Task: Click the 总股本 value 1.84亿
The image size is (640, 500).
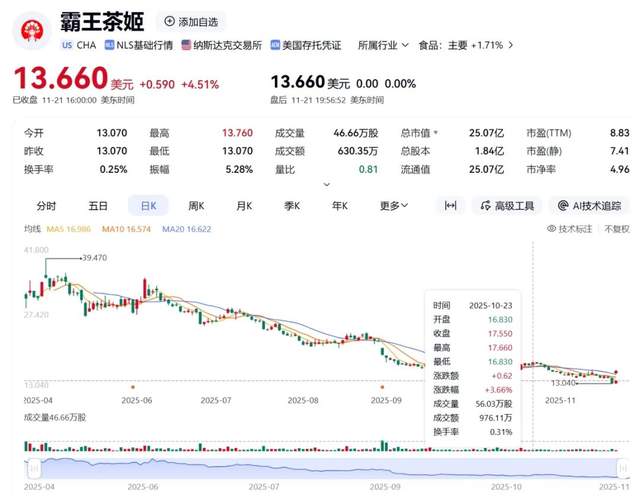Action: pos(489,151)
